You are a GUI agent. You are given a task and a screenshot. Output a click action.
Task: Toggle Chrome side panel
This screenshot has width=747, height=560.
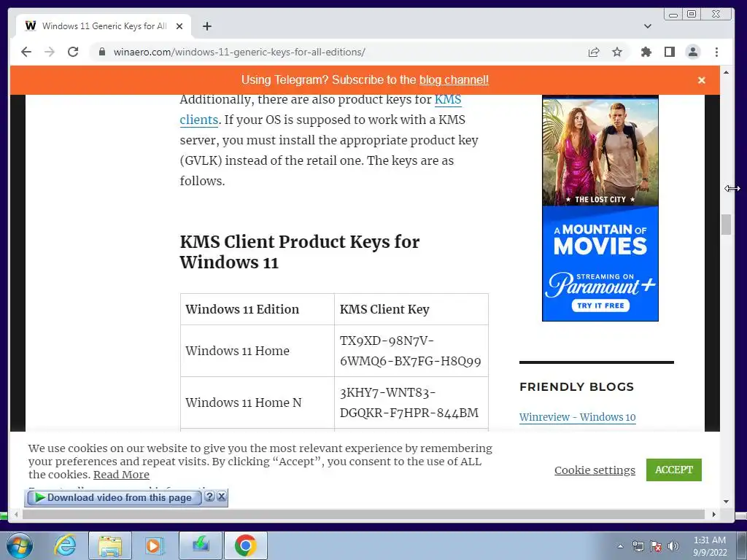coord(670,52)
